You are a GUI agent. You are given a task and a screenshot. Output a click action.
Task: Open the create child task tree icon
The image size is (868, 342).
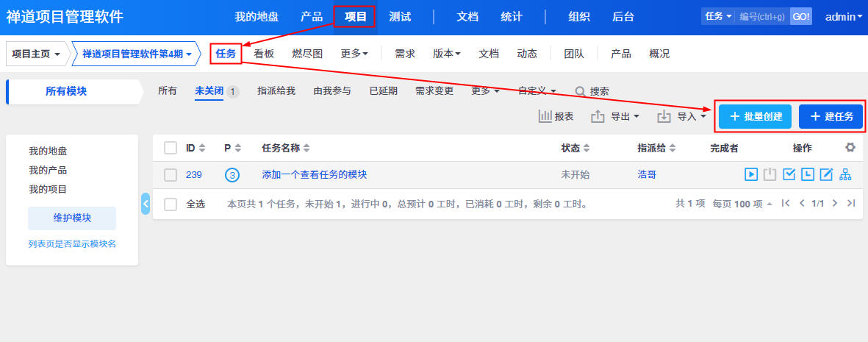pyautogui.click(x=844, y=174)
